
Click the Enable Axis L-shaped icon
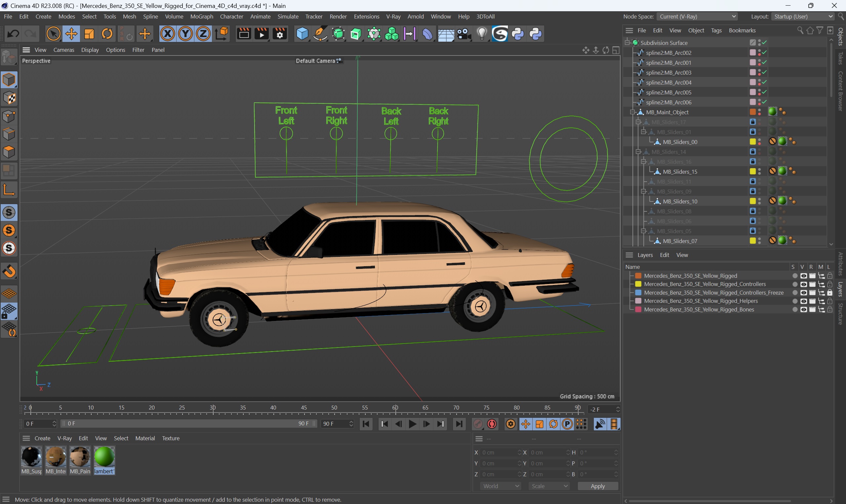9,190
